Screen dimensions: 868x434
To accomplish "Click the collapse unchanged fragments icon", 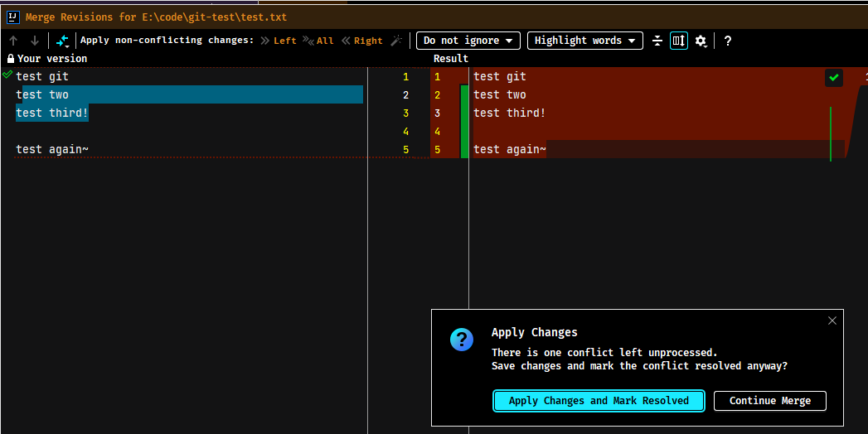I will 657,41.
